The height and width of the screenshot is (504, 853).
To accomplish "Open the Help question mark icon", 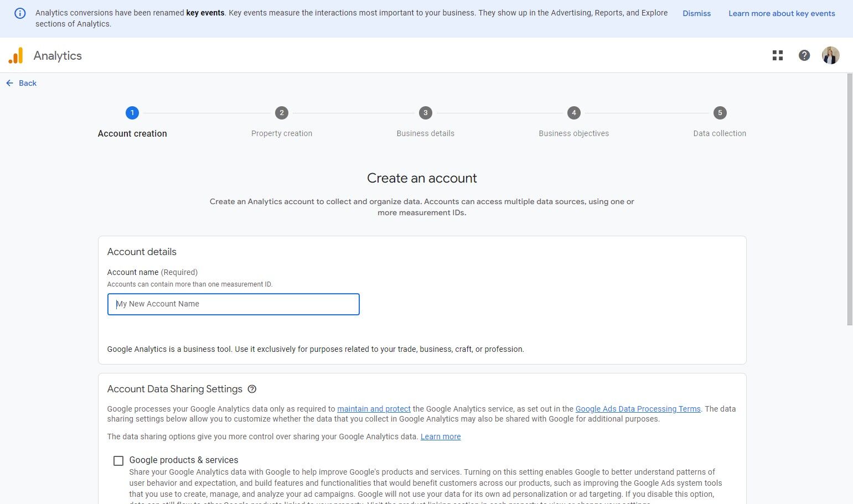I will click(804, 55).
